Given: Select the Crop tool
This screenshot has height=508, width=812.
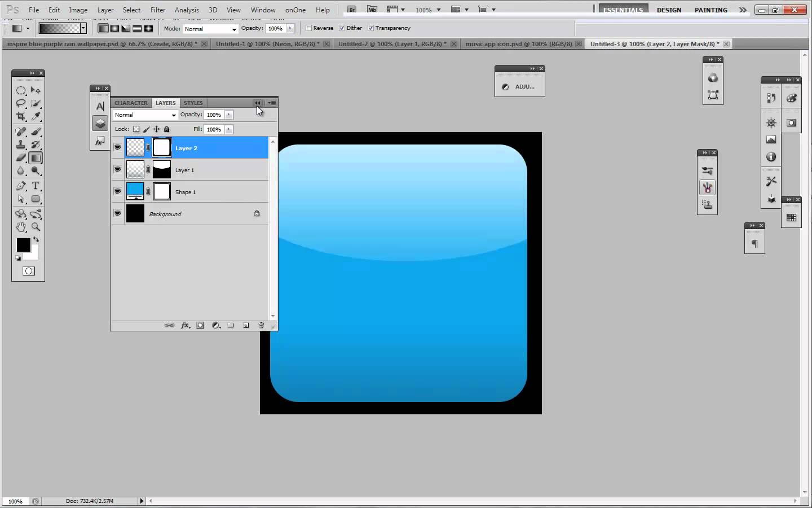Looking at the screenshot, I should pyautogui.click(x=21, y=117).
